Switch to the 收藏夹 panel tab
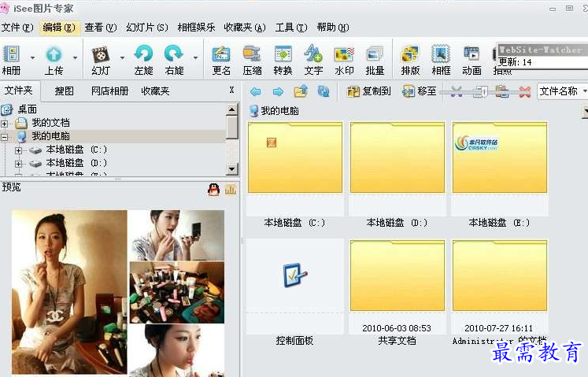This screenshot has width=588, height=377. point(155,91)
